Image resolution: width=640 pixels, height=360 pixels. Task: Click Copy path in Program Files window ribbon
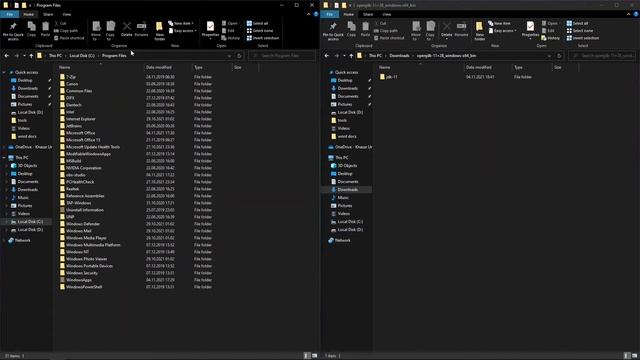coord(66,31)
